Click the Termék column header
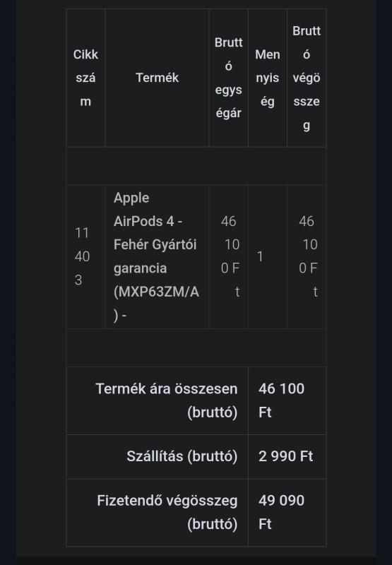 (x=157, y=78)
